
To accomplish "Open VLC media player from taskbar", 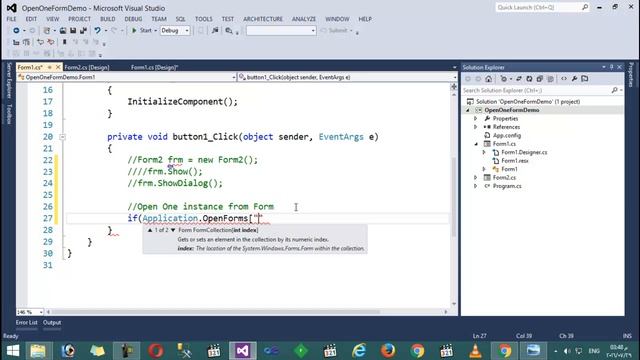I will [475, 351].
